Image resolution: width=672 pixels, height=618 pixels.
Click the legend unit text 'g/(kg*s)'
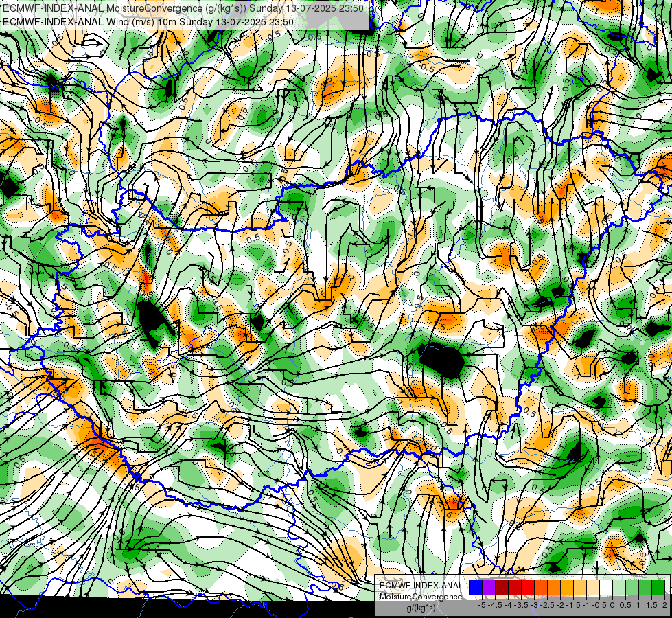(x=421, y=608)
